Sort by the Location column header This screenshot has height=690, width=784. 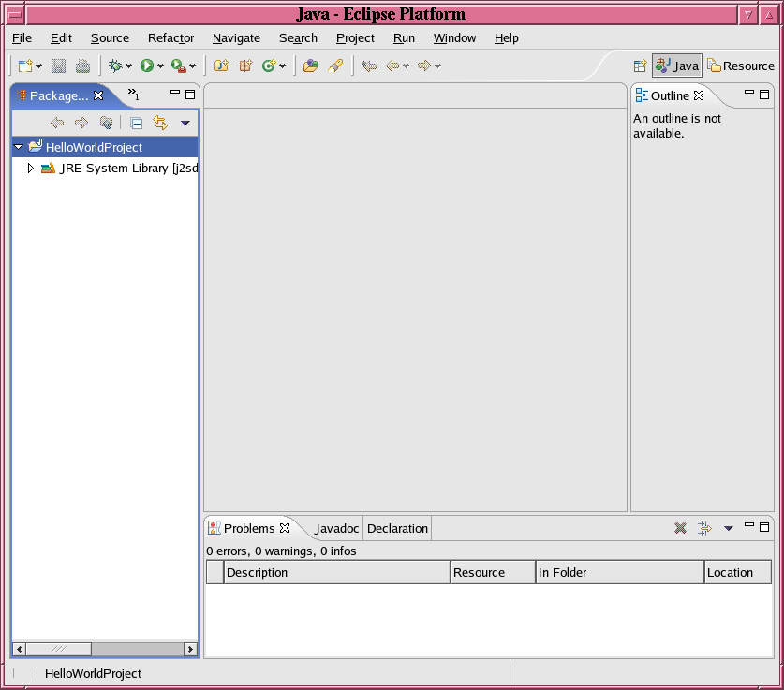738,573
